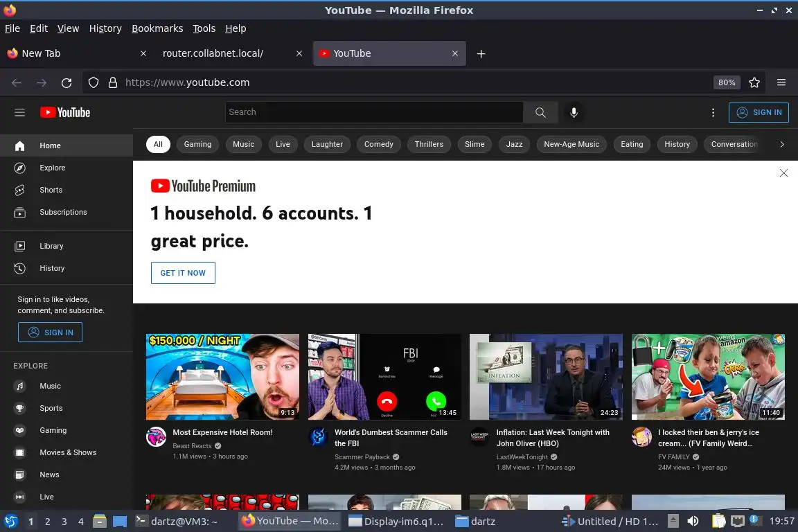This screenshot has width=798, height=532.
Task: Open Live in sidebar
Action: tap(66, 497)
